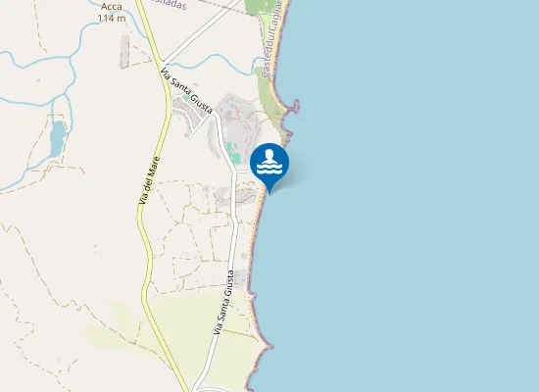Click the river fork at the left edge
539x392 pixels.
point(71,59)
